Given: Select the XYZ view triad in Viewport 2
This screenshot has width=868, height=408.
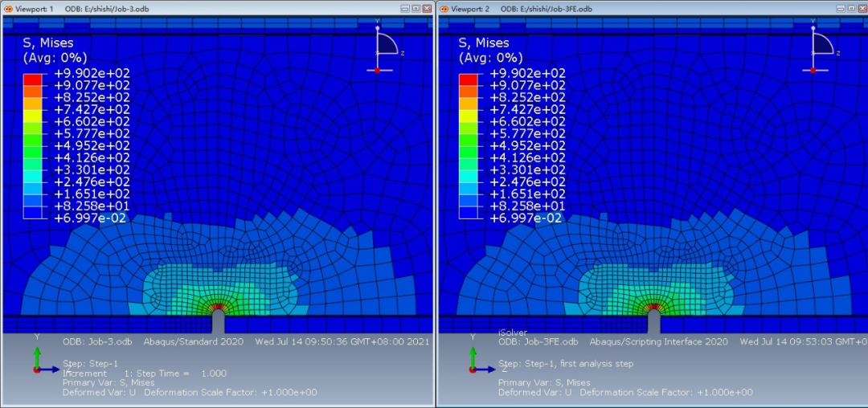Looking at the screenshot, I should point(482,355).
